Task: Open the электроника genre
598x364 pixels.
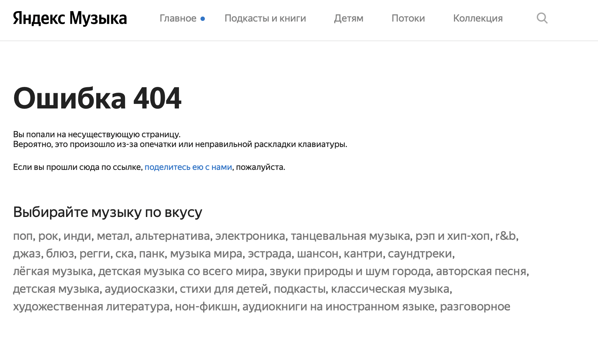Action: click(250, 236)
